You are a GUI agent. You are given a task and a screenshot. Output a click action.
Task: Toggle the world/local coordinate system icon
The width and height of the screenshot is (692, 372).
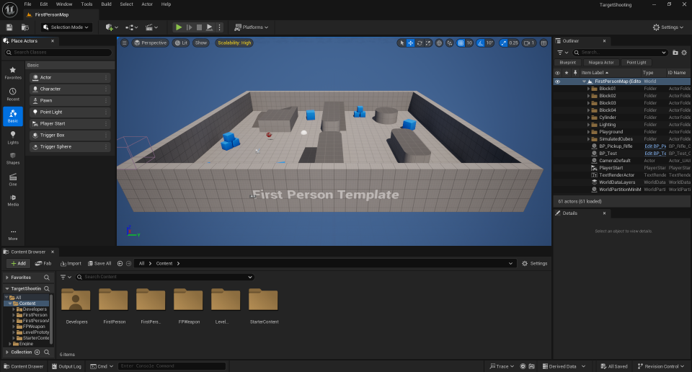[439, 43]
